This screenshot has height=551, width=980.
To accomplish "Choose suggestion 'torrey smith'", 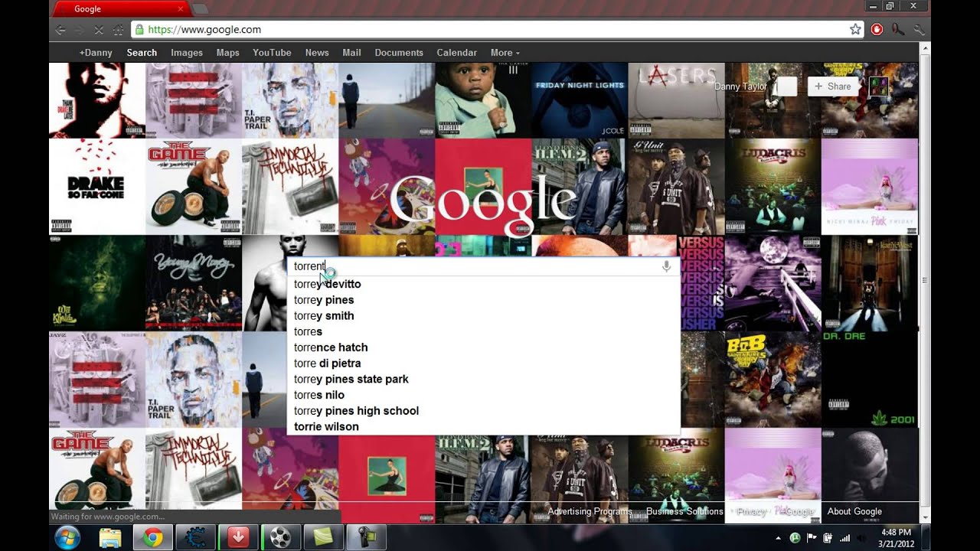I will tap(483, 315).
